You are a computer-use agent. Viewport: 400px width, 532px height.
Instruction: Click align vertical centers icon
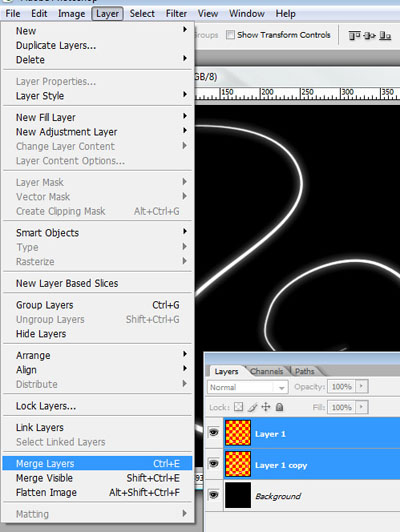click(369, 35)
